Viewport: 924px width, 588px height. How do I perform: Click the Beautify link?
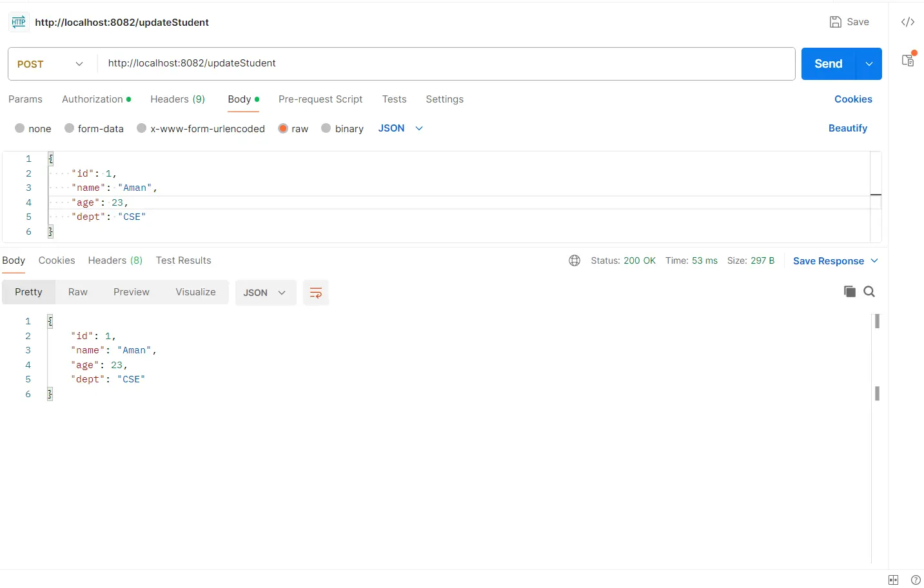tap(847, 128)
